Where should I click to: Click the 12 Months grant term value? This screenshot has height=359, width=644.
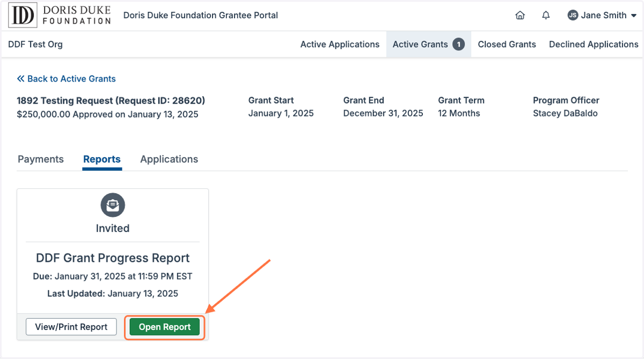459,113
